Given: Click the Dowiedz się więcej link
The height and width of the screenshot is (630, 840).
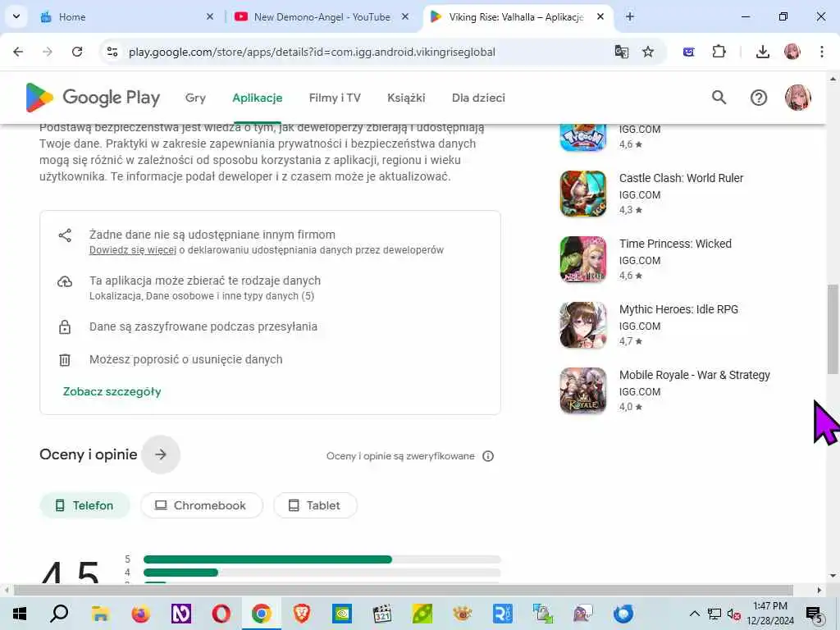Looking at the screenshot, I should click(133, 250).
